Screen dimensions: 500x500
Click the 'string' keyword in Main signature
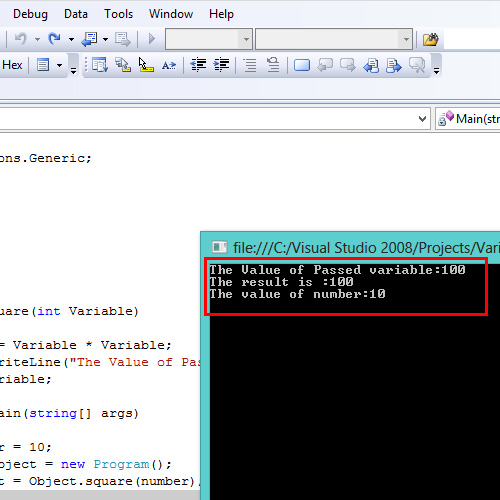(53, 413)
